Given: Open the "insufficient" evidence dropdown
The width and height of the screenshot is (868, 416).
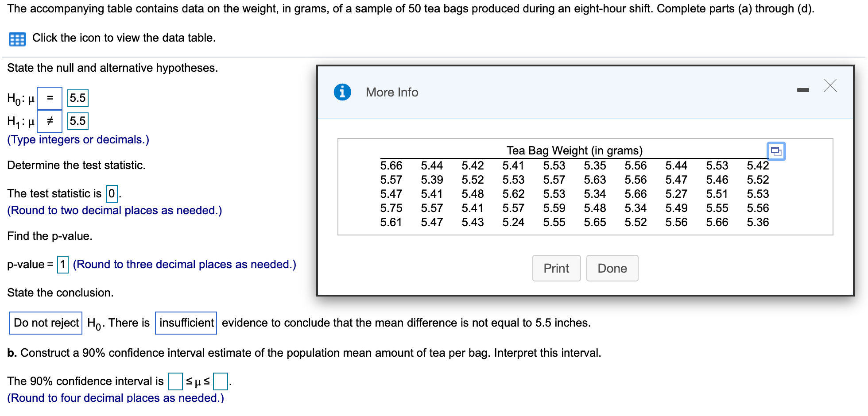Looking at the screenshot, I should pos(186,323).
